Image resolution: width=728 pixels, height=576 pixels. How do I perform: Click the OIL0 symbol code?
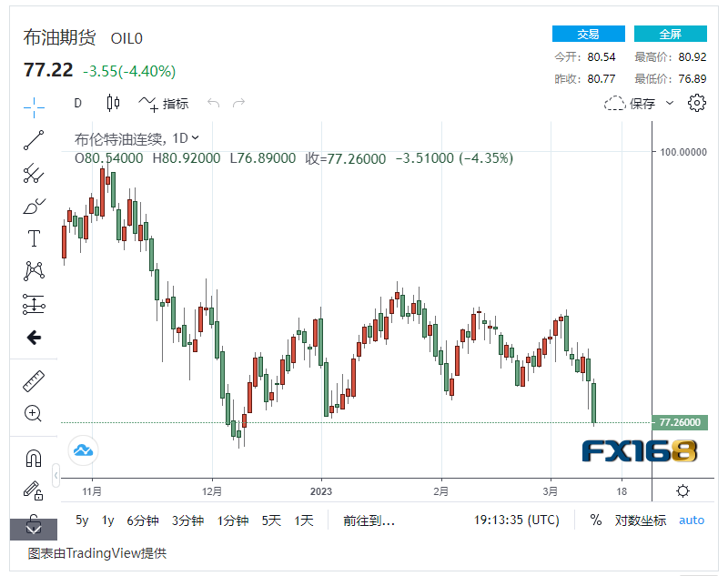click(x=126, y=38)
